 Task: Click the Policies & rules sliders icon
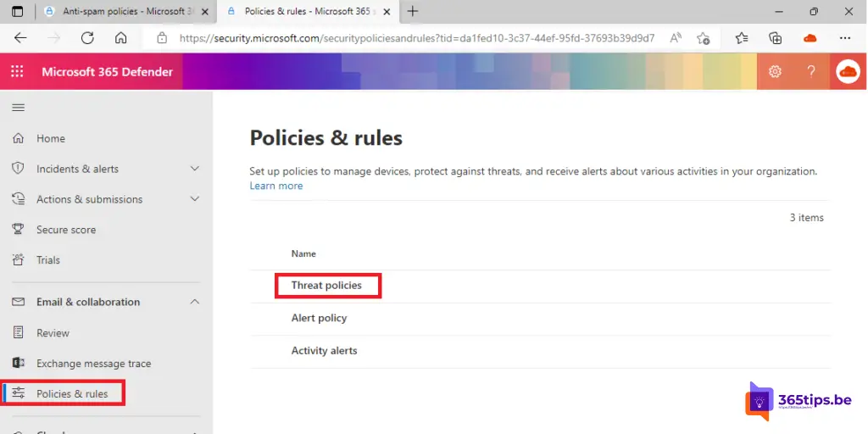pos(19,393)
